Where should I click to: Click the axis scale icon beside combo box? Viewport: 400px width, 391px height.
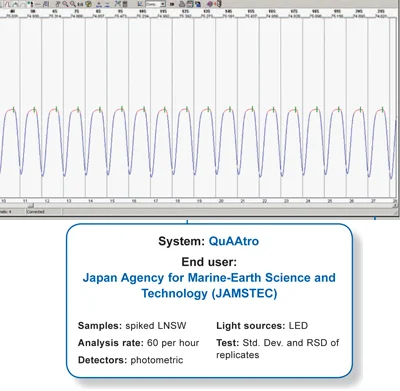[x=140, y=4]
